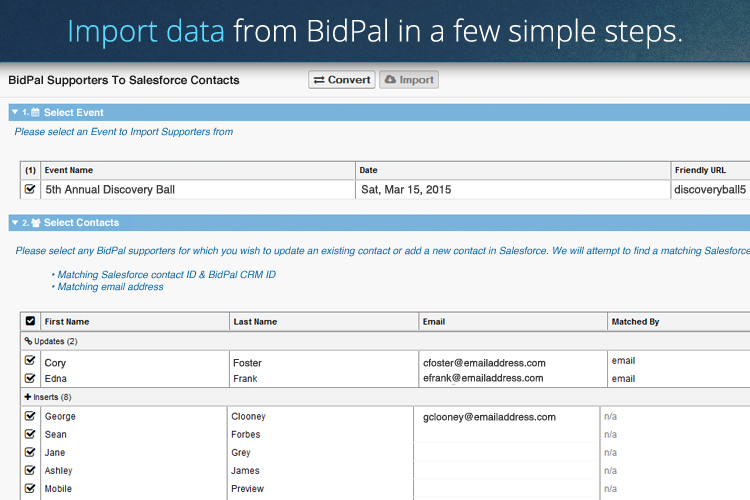Click the last name Frank
Image resolution: width=750 pixels, height=500 pixels.
245,378
